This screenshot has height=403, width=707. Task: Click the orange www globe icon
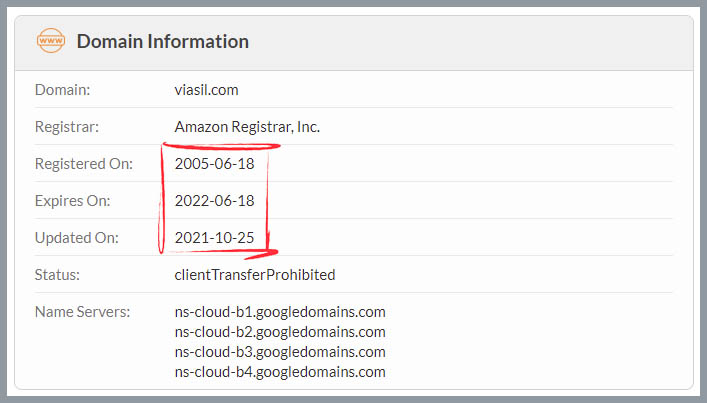(50, 41)
